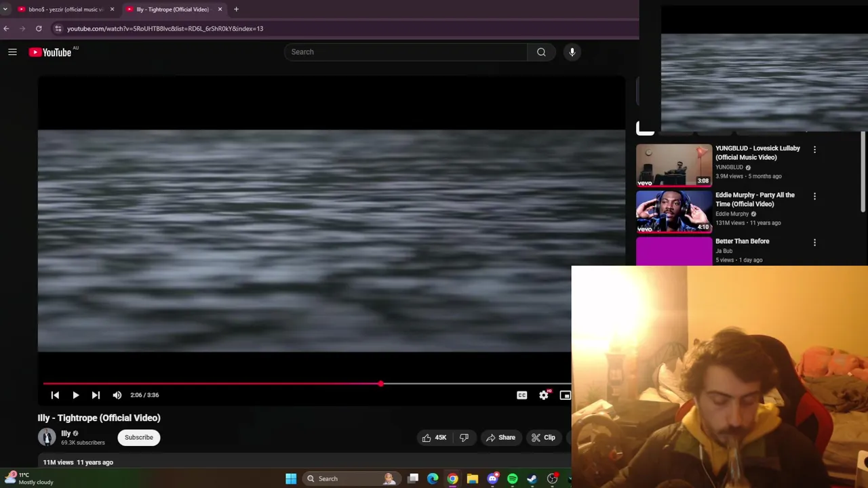
Task: Open the weather widget showing 11°C
Action: (x=29, y=479)
